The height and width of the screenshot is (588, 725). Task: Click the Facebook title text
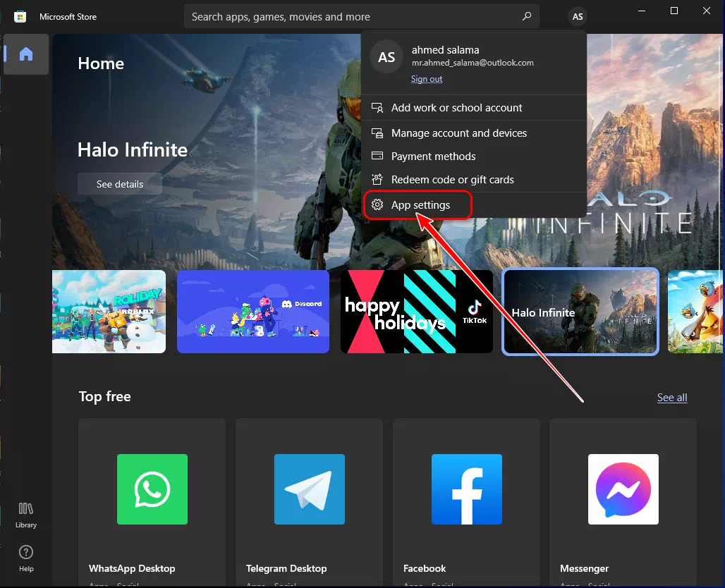coord(425,568)
